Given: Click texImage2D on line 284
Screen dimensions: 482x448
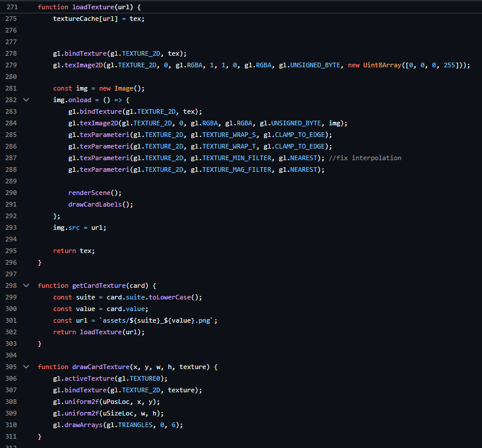Looking at the screenshot, I should (x=99, y=123).
